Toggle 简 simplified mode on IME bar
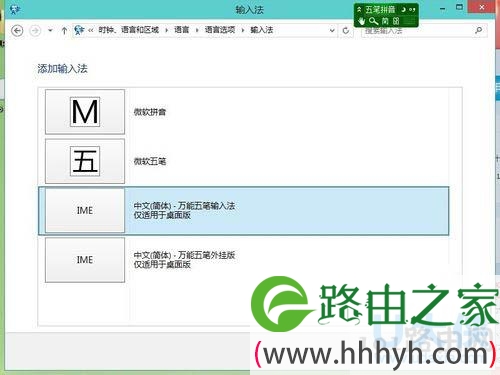This screenshot has width=500, height=375. pos(385,21)
